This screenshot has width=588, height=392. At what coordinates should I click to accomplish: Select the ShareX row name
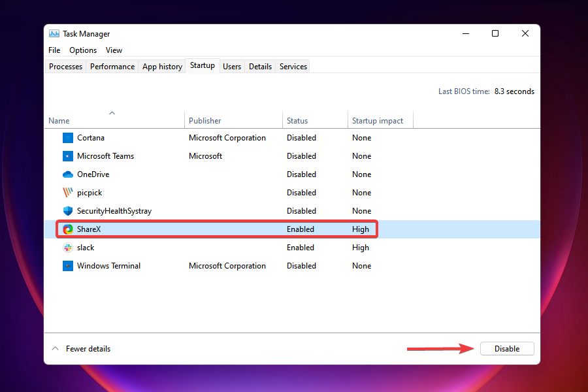pos(89,229)
